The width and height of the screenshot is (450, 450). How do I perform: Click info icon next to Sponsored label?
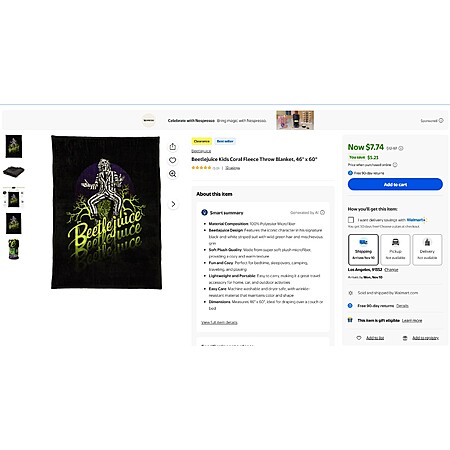(x=441, y=120)
